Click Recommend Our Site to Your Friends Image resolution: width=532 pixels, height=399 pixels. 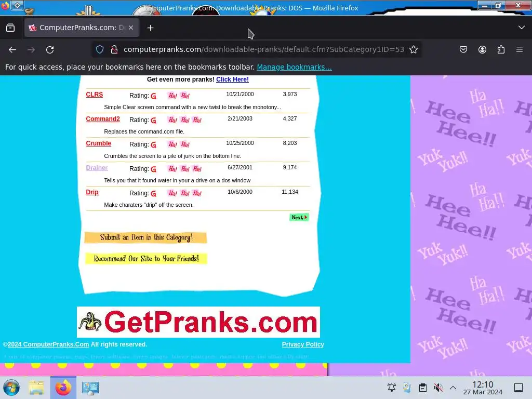pos(146,259)
